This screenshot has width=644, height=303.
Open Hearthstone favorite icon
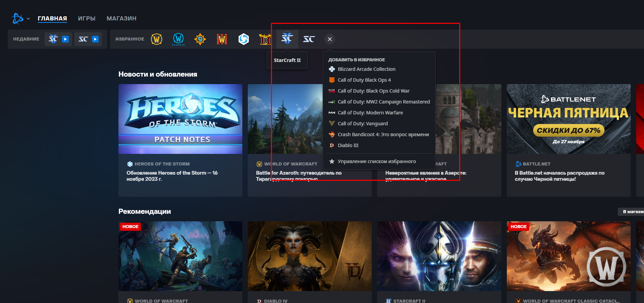click(200, 39)
